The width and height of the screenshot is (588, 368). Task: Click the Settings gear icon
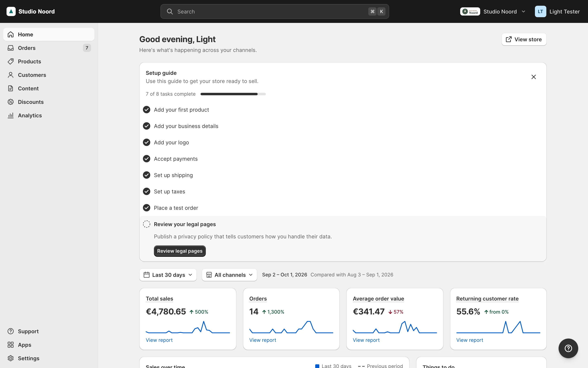pos(10,358)
